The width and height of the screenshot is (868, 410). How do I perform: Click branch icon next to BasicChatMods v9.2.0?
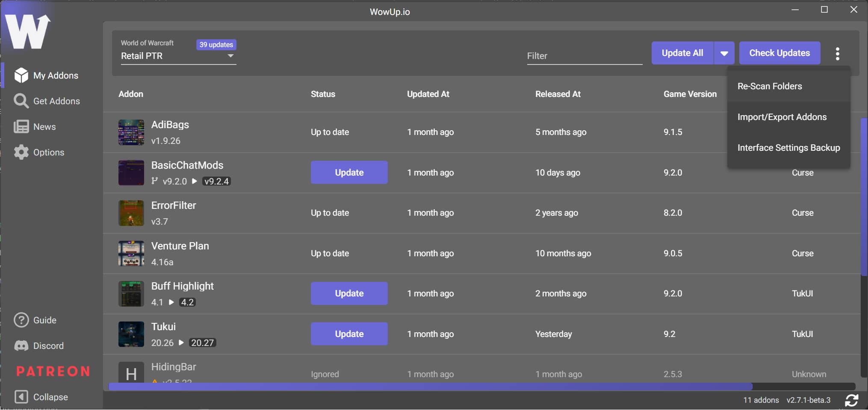pos(155,181)
